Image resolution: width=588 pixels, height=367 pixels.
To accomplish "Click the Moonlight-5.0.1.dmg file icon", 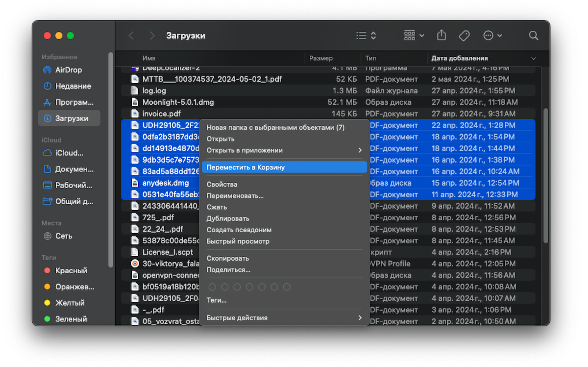I will click(x=135, y=102).
